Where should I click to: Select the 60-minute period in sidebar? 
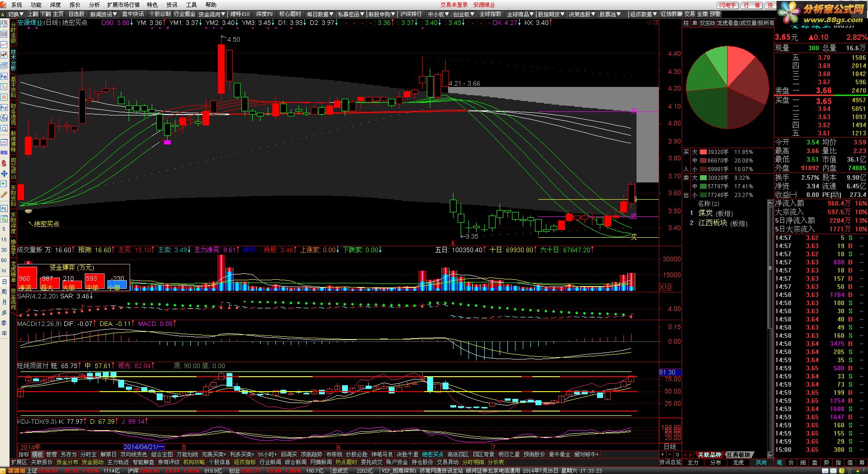tap(4, 260)
